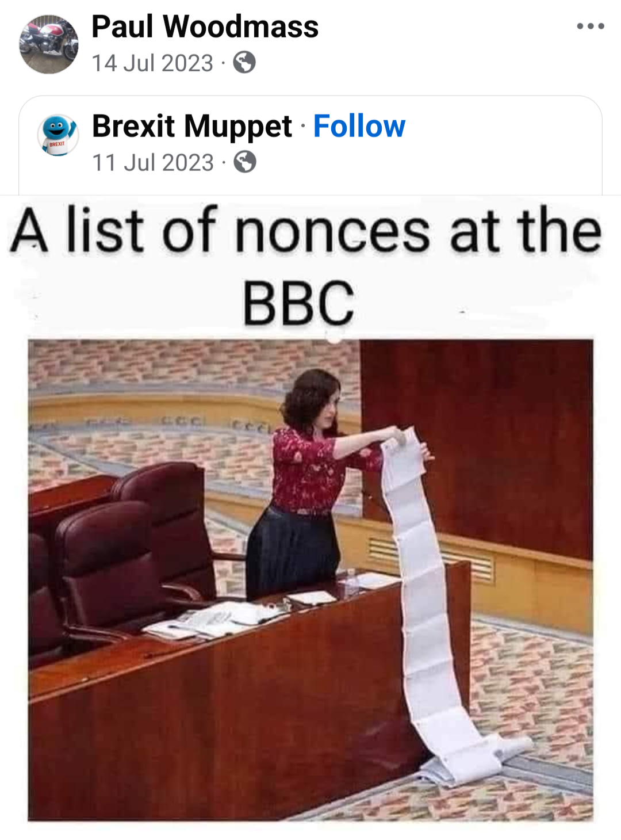Open Paul Woodmass's motorcycle profile picture
Viewport: 621px width, 840px height.
(49, 44)
